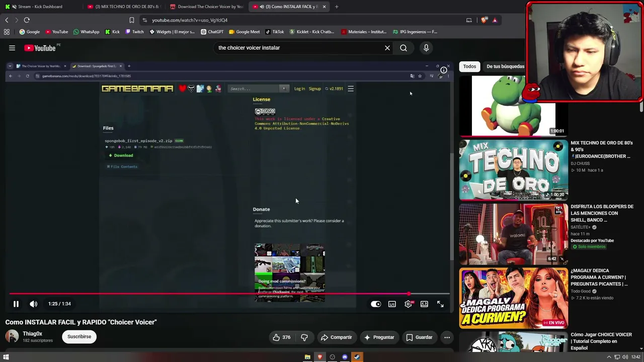The height and width of the screenshot is (362, 644).
Task: Open Steam from the taskbar
Action: (357, 357)
